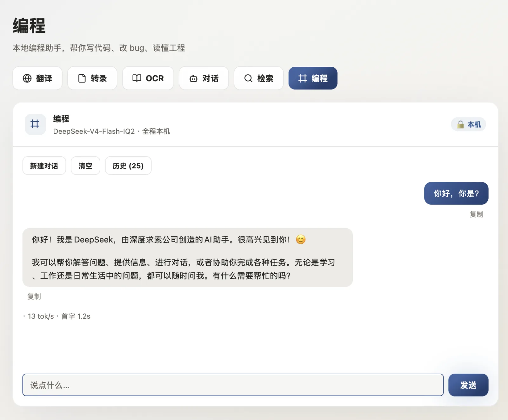Click the 编程 panel title
The image size is (508, 420).
[x=61, y=119]
